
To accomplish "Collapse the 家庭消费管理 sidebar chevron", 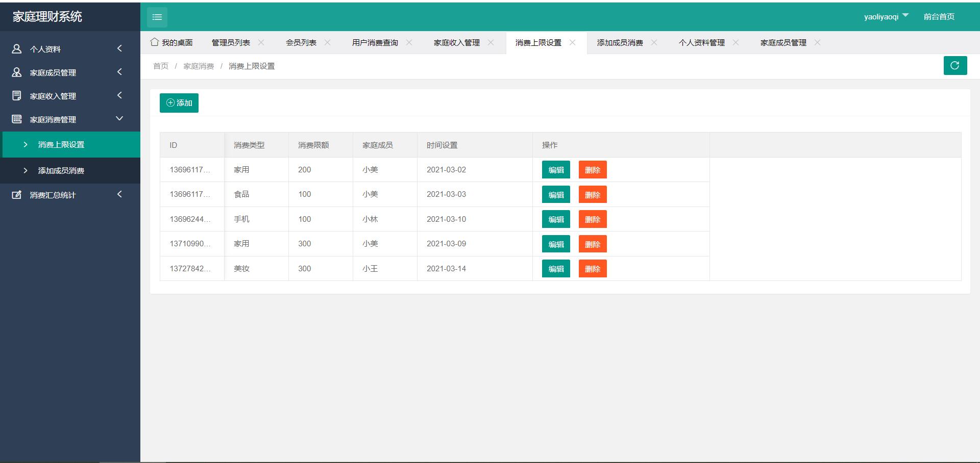I will (x=119, y=119).
